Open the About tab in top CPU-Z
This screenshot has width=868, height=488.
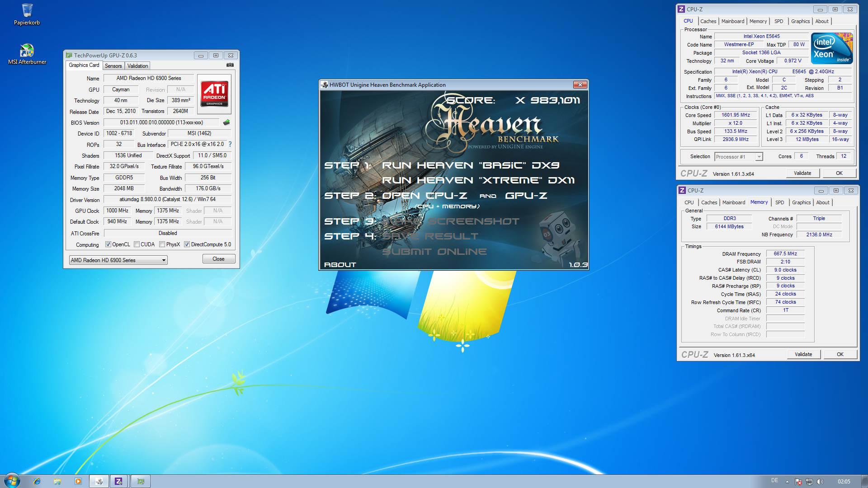[x=822, y=21]
